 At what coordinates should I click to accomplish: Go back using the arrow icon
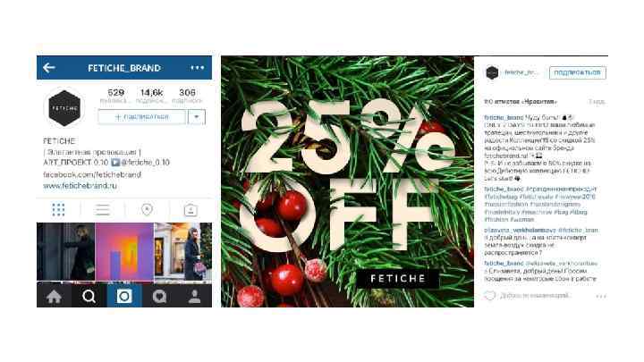point(49,68)
